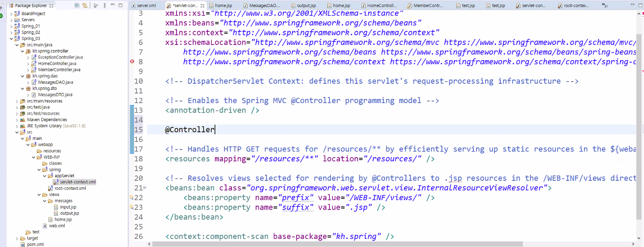Click the webapp folder icon
Viewport: 644px width, 247px height.
click(x=34, y=144)
